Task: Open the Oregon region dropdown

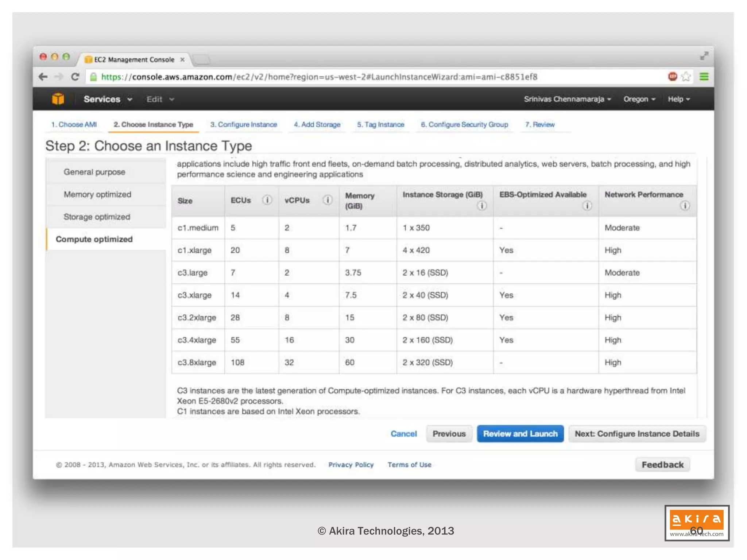Action: pos(639,99)
